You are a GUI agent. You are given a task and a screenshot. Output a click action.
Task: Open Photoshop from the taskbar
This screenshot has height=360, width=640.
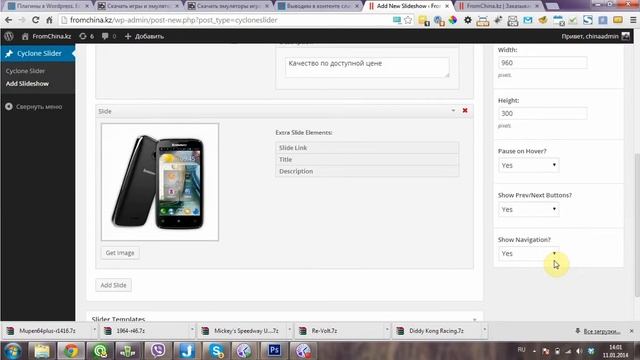[274, 351]
